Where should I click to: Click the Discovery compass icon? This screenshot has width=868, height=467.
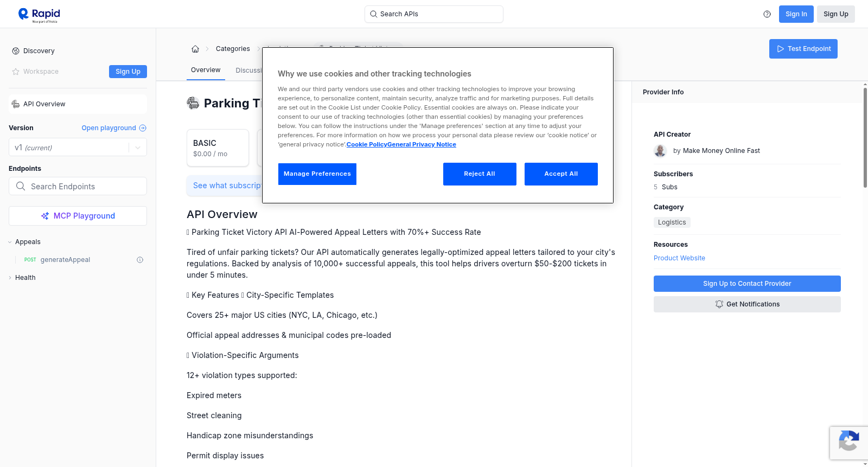tap(16, 51)
